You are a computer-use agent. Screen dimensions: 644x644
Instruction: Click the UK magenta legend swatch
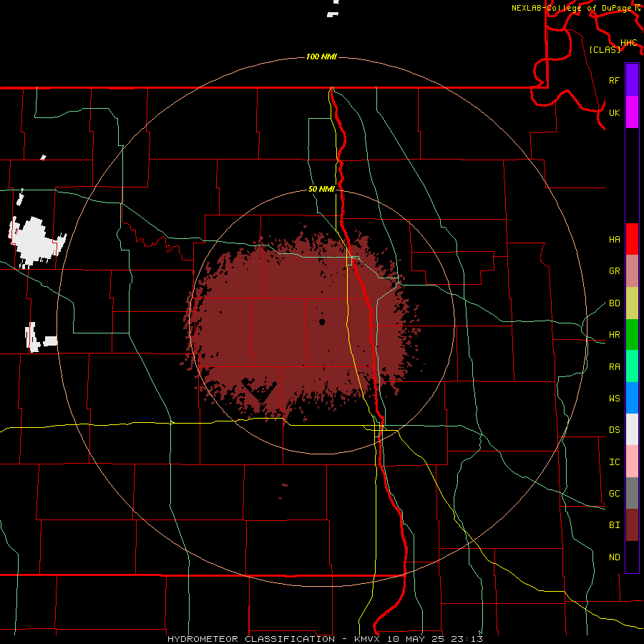click(x=632, y=112)
